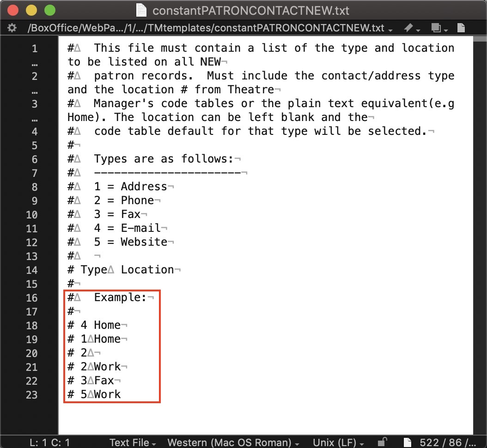Click line number 1 in the gutter
This screenshot has height=448, width=487.
[x=35, y=48]
